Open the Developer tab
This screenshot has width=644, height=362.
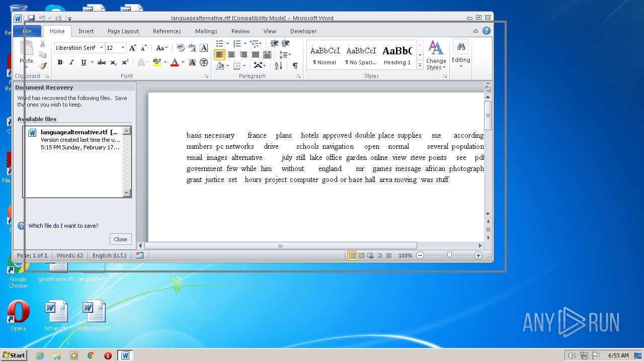click(303, 31)
